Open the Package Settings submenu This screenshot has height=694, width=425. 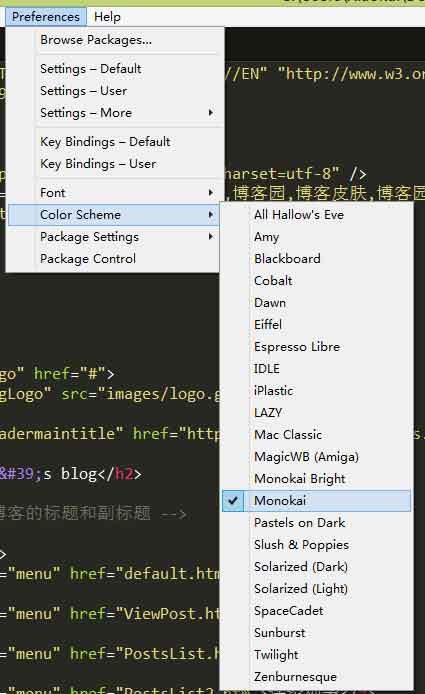point(113,237)
